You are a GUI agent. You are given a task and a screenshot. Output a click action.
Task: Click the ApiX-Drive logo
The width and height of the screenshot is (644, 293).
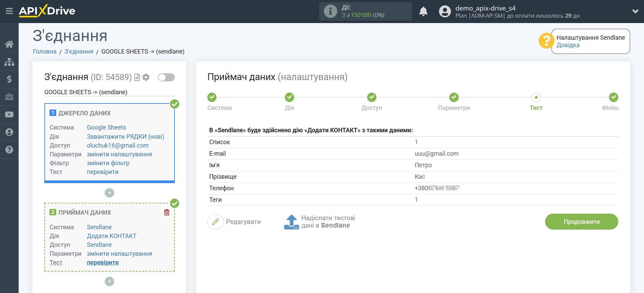click(47, 11)
